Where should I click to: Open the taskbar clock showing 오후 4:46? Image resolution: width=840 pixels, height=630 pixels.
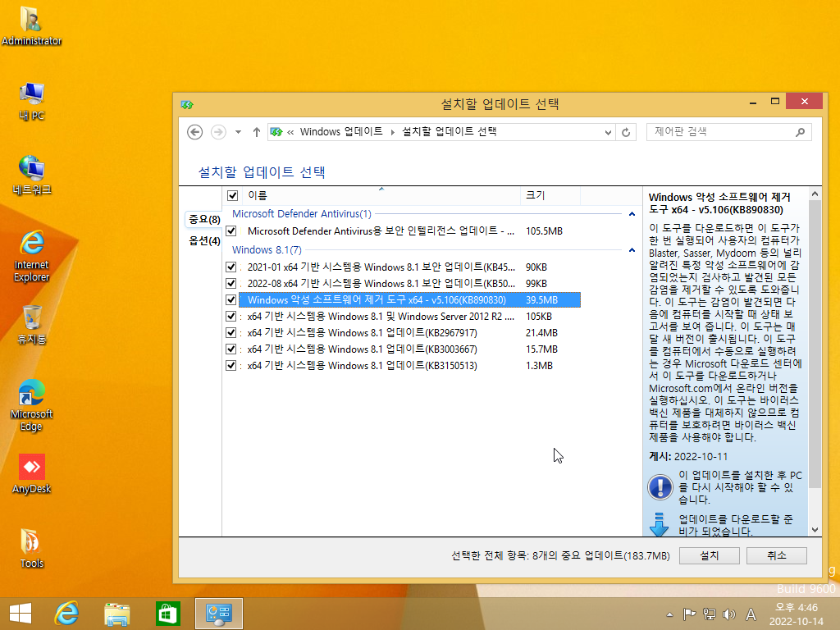pos(796,614)
